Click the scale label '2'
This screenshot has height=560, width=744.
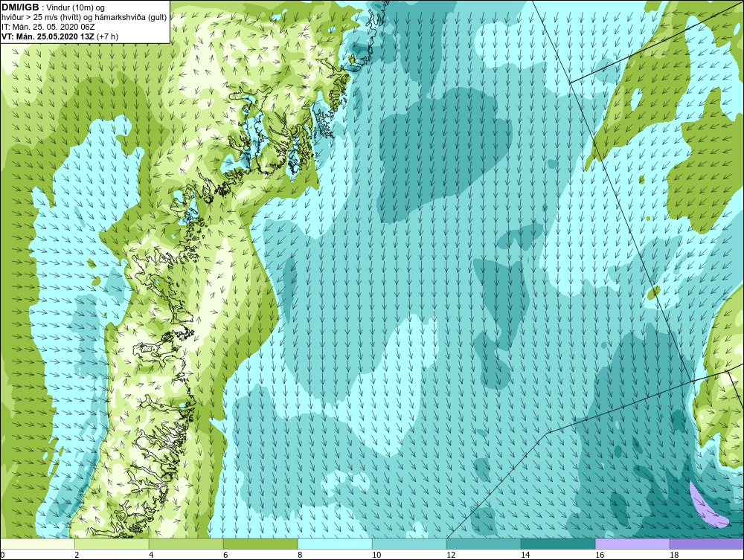pyautogui.click(x=77, y=555)
